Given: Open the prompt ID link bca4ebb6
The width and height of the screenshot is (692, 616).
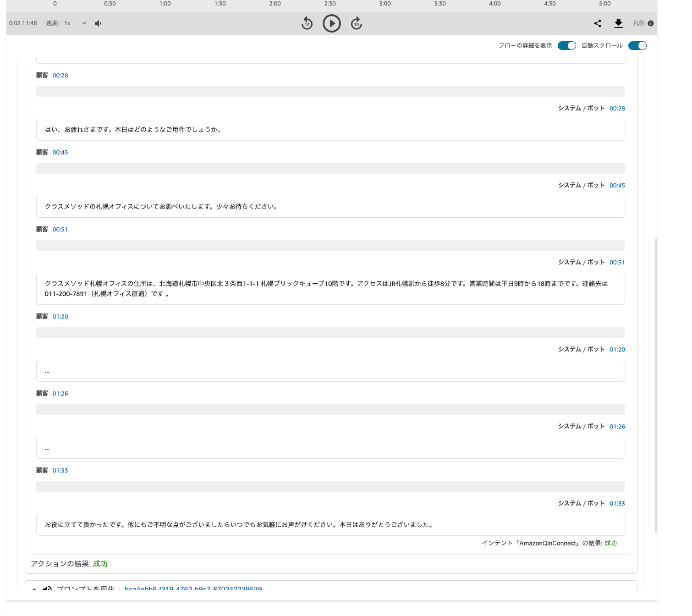Looking at the screenshot, I should [x=193, y=589].
